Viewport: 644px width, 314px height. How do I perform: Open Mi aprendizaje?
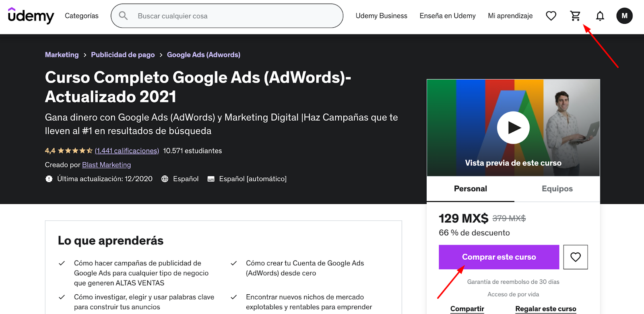(x=510, y=16)
